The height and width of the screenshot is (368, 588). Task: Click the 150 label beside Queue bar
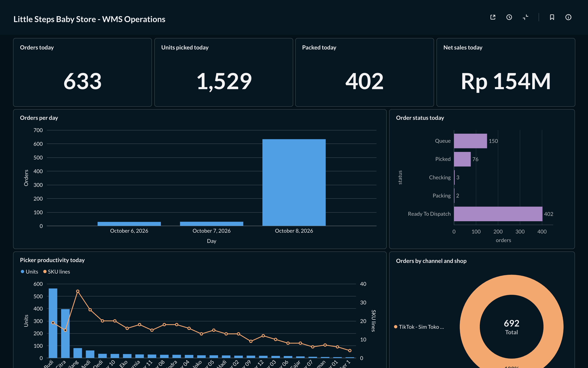click(493, 141)
